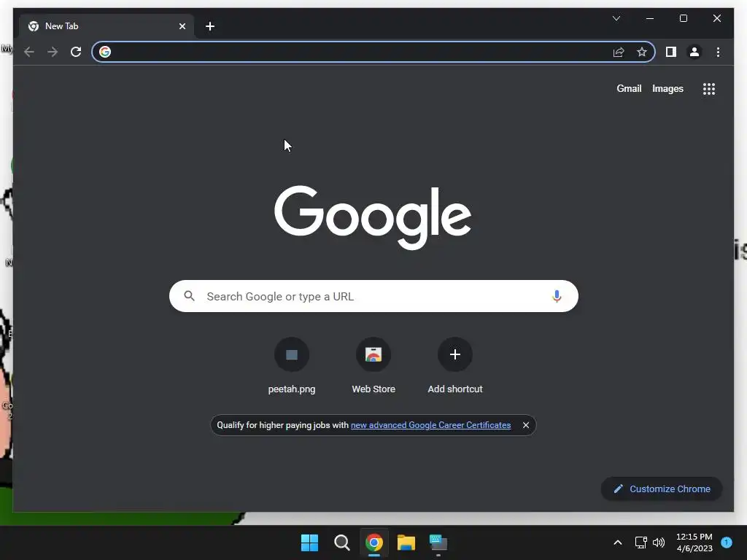Open the Web Store shortcut

373,366
